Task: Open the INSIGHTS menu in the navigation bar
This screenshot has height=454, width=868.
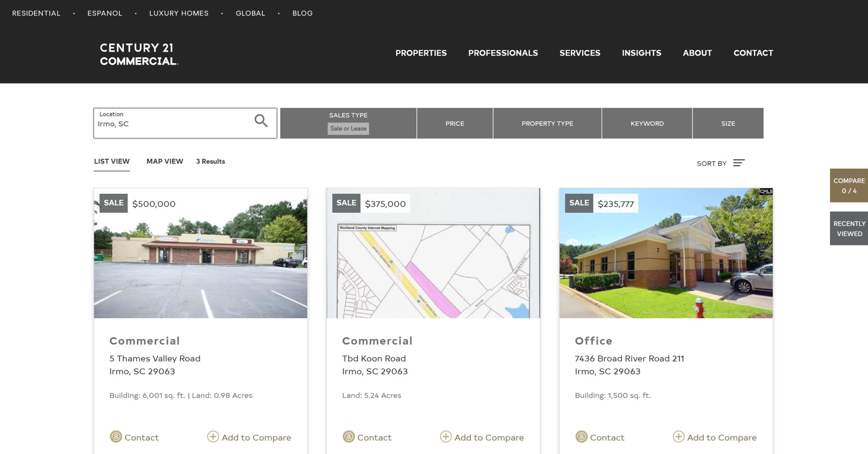Action: point(642,53)
